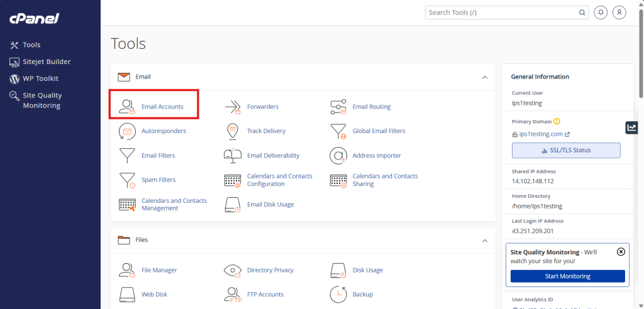Open the Track Delivery pin icon

(233, 131)
